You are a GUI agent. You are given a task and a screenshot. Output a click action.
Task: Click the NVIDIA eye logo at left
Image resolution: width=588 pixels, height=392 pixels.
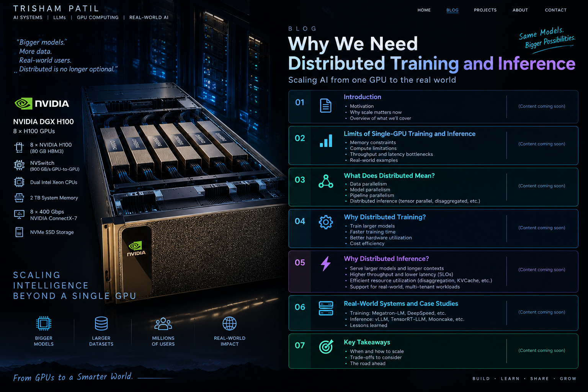(23, 103)
